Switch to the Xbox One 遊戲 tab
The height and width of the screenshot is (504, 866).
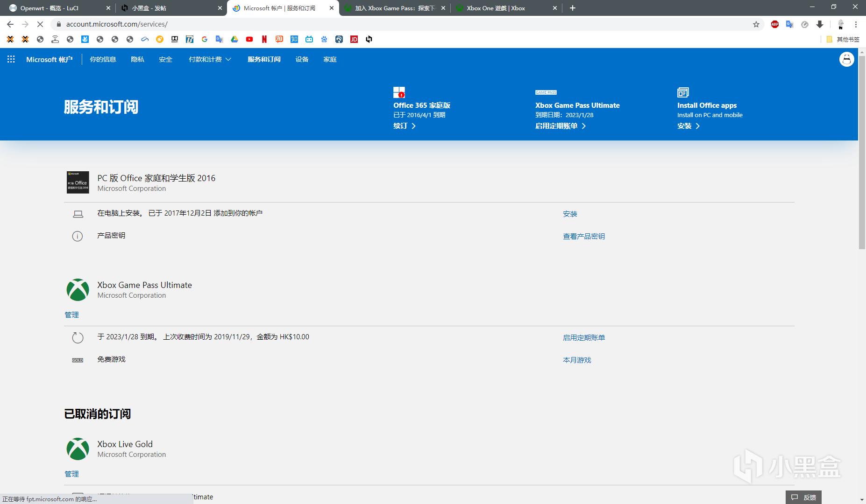pos(506,8)
